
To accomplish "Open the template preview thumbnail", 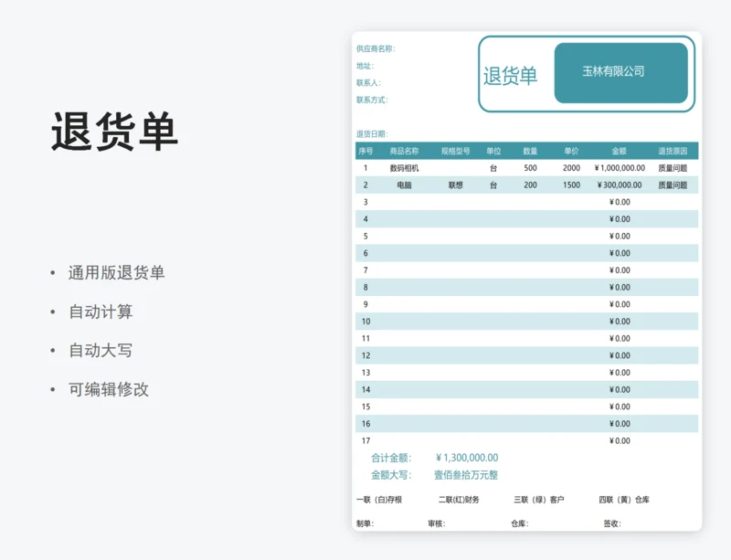I will click(527, 281).
